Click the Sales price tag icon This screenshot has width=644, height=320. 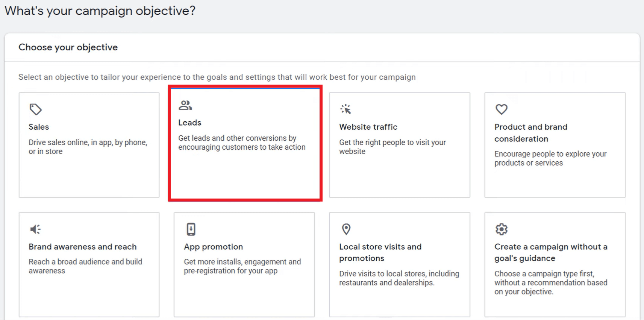(35, 109)
